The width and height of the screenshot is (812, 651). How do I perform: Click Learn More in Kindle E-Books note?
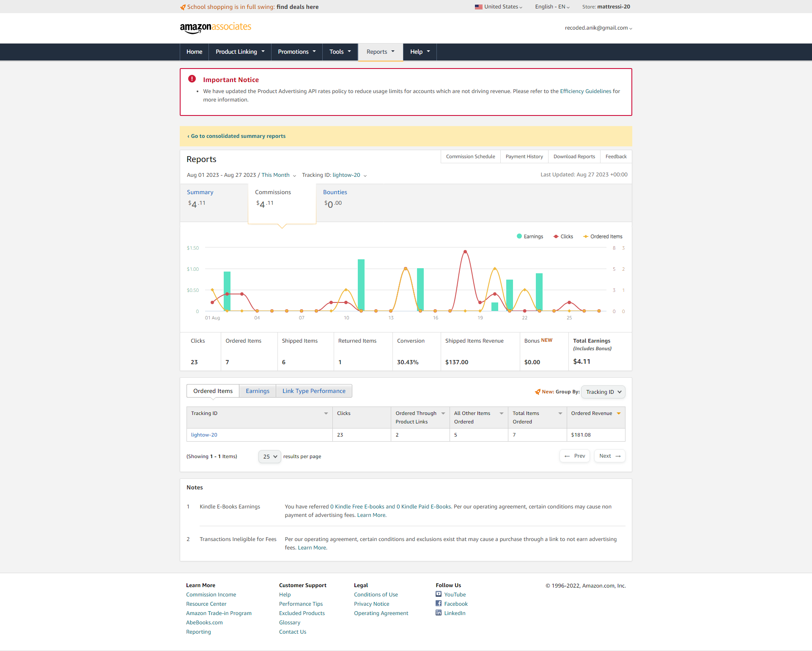(x=371, y=515)
